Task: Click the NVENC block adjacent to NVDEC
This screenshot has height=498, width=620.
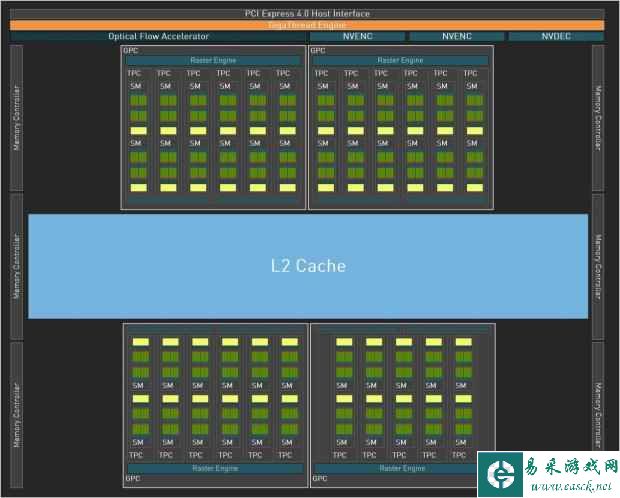Action: (457, 36)
